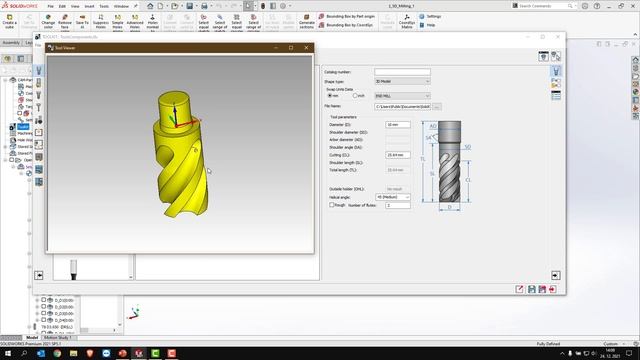Select the milling tools icon in left strip
The width and height of the screenshot is (640, 360).
(x=39, y=70)
